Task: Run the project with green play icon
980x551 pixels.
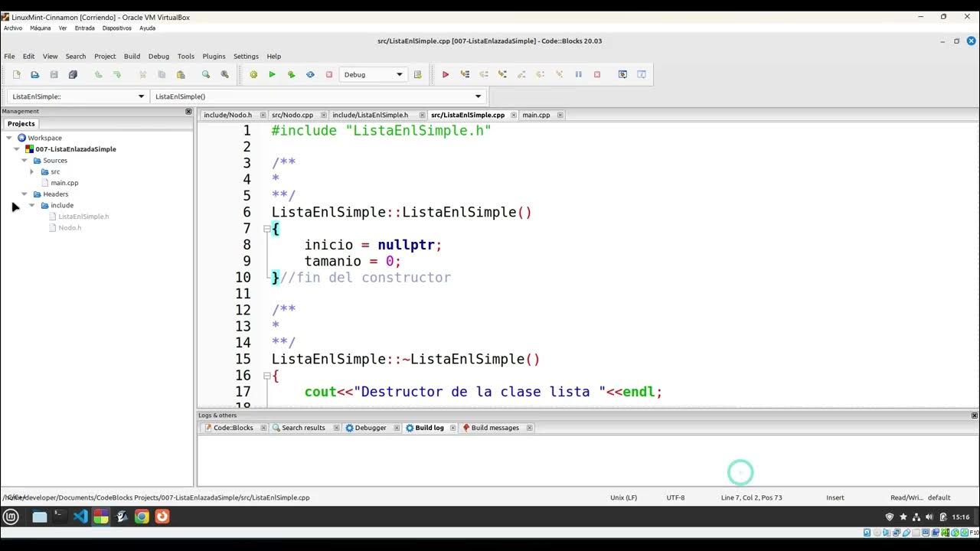Action: pyautogui.click(x=272, y=74)
